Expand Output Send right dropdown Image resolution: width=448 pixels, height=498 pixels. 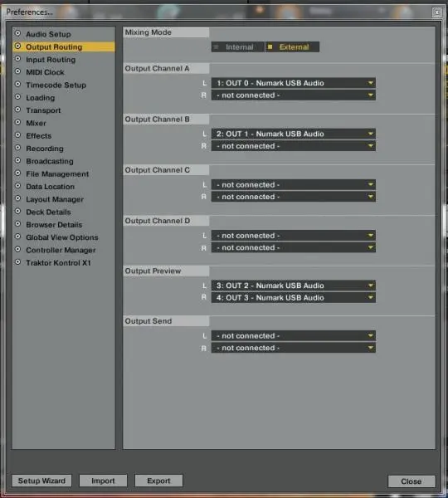[x=294, y=348]
